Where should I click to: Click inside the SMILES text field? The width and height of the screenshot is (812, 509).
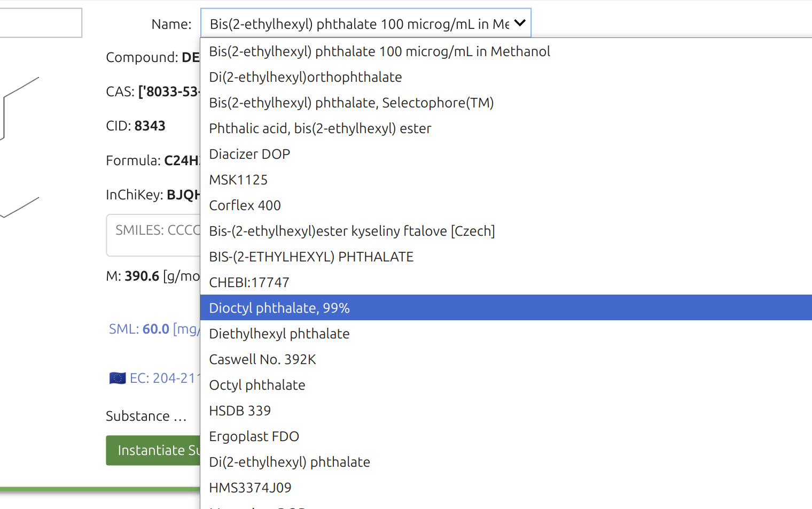153,235
